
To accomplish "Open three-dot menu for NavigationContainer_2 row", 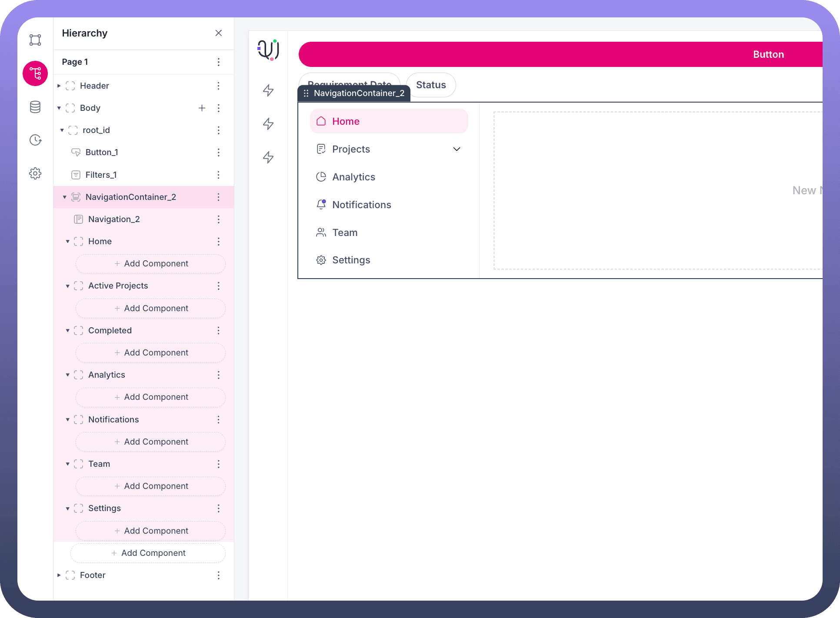I will 218,197.
